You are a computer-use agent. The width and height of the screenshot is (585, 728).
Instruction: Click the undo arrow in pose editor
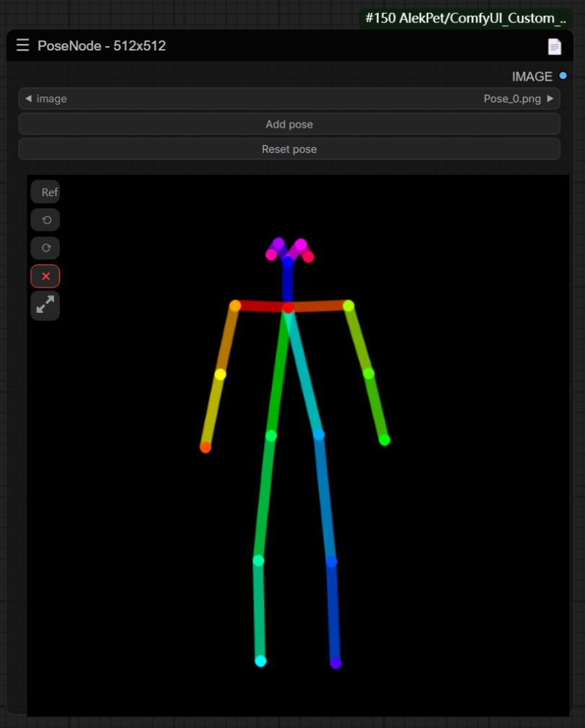coord(45,220)
